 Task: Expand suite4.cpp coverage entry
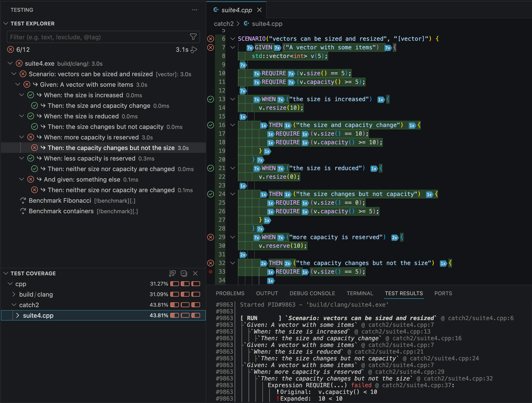click(18, 315)
